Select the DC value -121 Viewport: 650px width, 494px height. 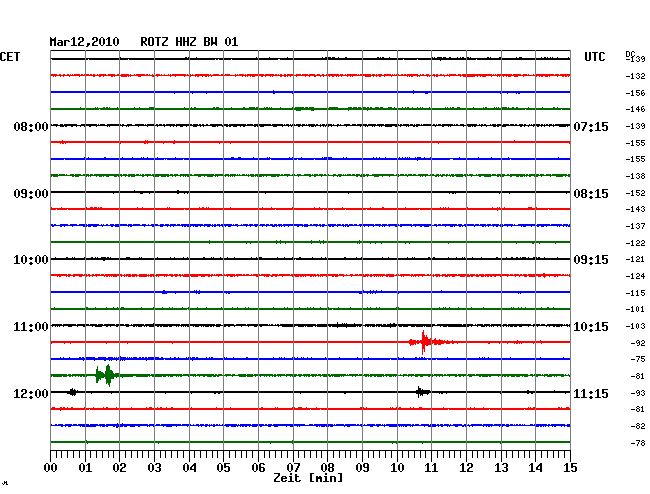point(635,259)
